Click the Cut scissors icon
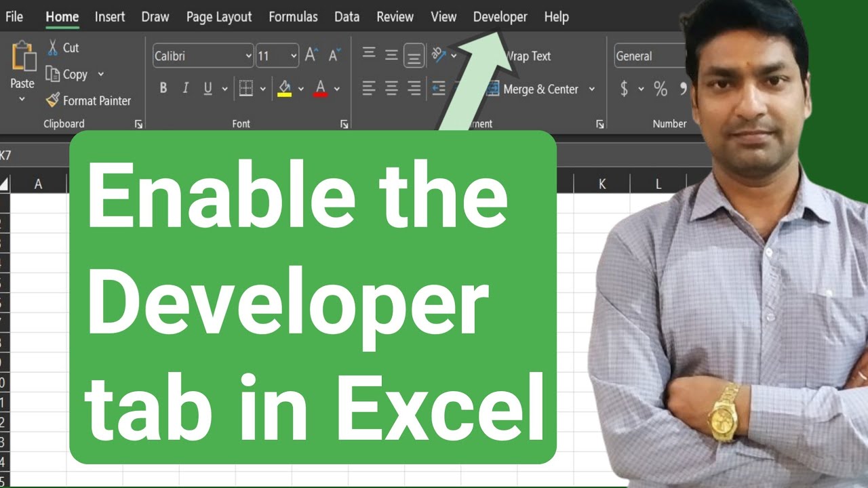This screenshot has height=488, width=868. pyautogui.click(x=53, y=47)
